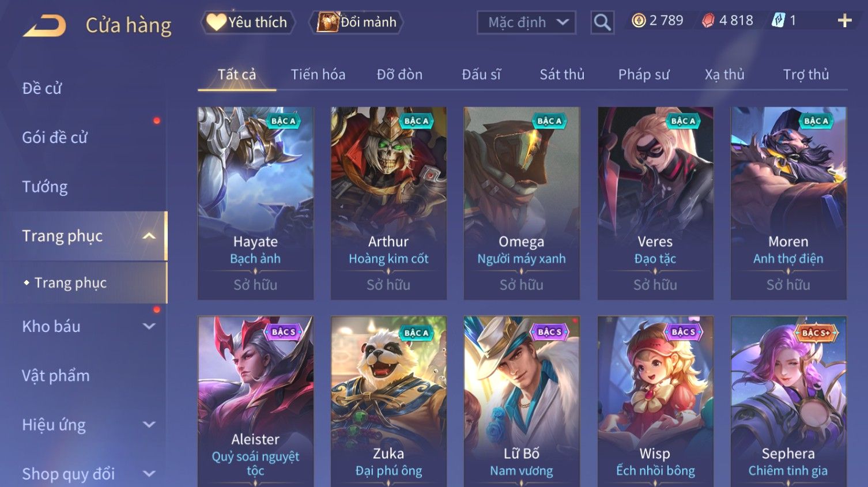Viewport: 868px width, 487px height.
Task: Switch to the Pháp sư tab
Action: (644, 74)
